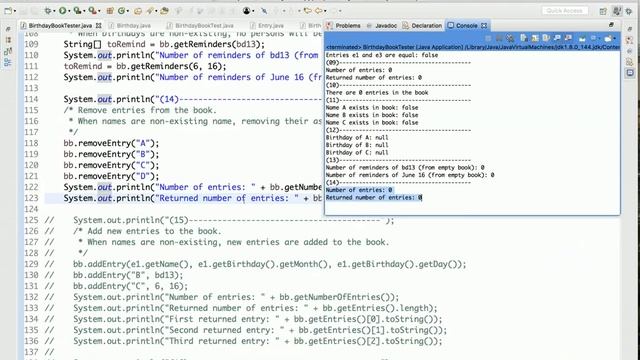Click restore icon in left sidebar
The width and height of the screenshot is (640, 360).
[x=8, y=29]
